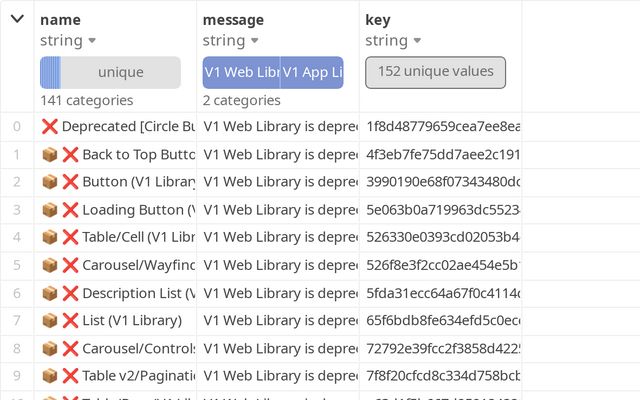
Task: Click the package icon for List (V1 Library)
Action: point(49,321)
